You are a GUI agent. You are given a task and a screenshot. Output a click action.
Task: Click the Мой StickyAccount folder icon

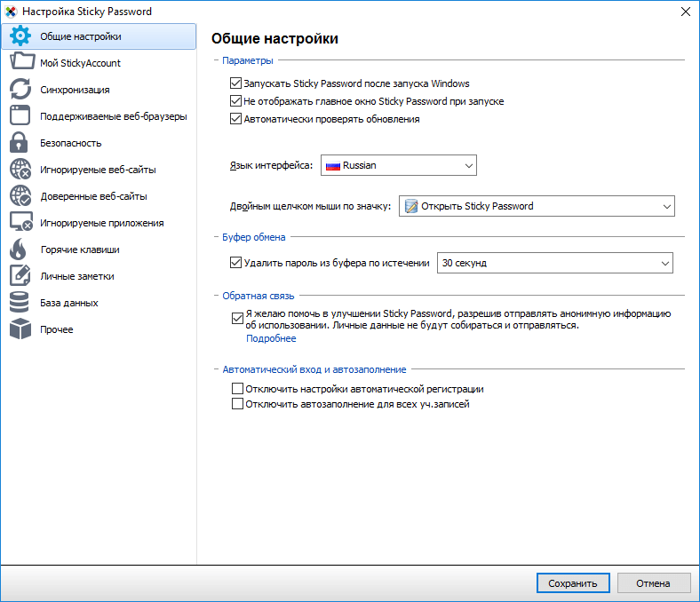point(20,63)
